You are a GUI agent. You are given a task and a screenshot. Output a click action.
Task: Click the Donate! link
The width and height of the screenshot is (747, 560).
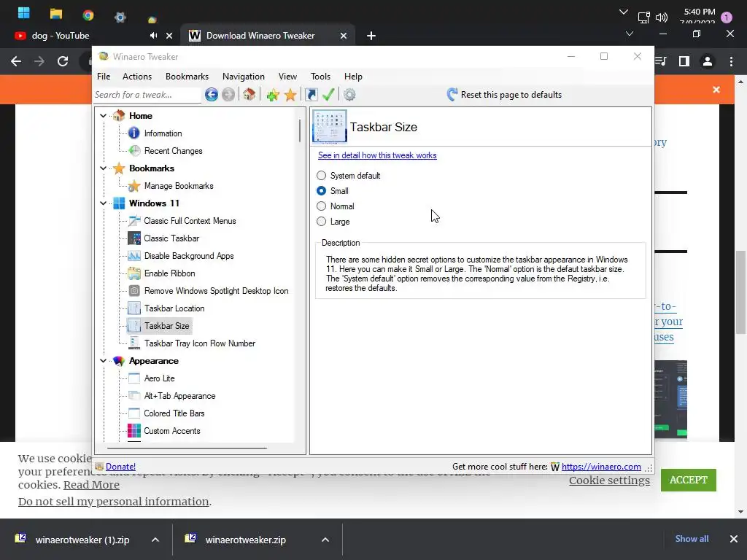coord(120,467)
